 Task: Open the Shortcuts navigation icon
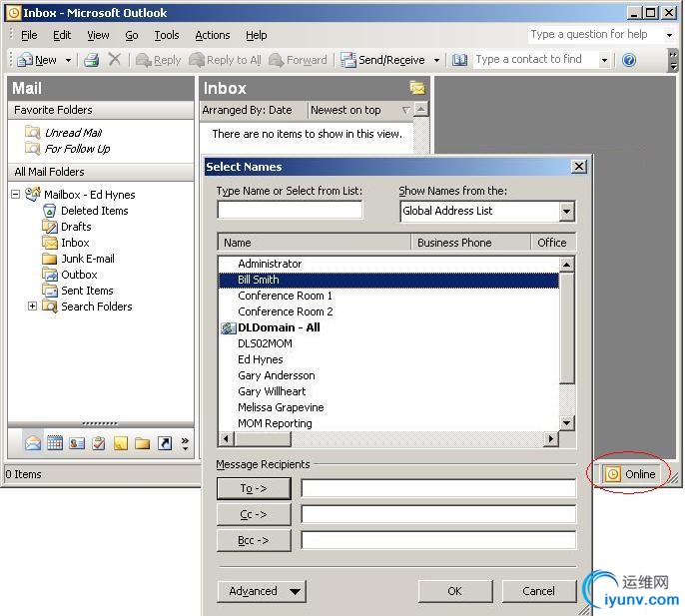165,443
